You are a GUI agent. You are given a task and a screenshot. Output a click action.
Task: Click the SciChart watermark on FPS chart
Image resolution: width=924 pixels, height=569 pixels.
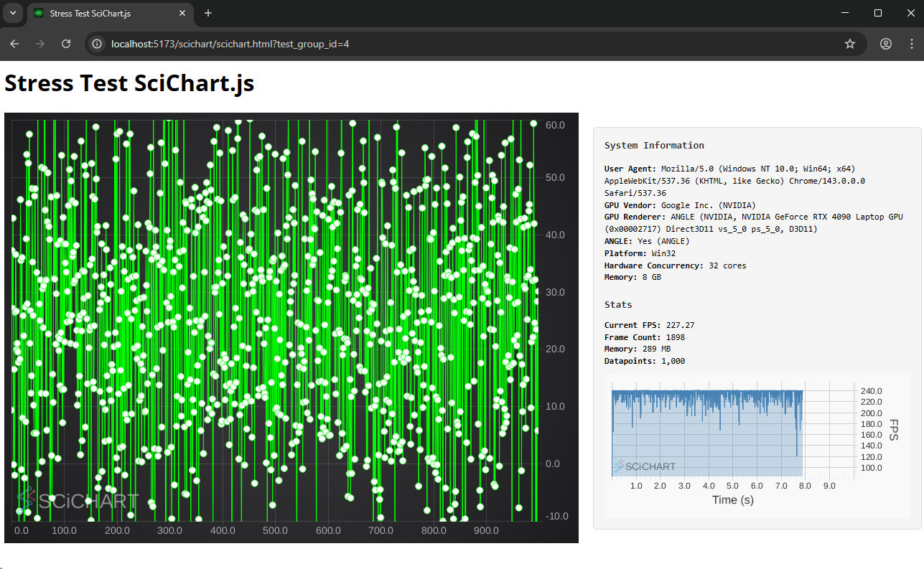[644, 466]
